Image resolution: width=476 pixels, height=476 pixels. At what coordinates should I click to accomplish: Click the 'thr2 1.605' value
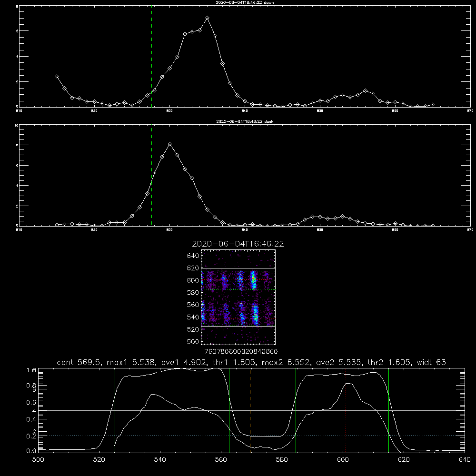pos(389,362)
